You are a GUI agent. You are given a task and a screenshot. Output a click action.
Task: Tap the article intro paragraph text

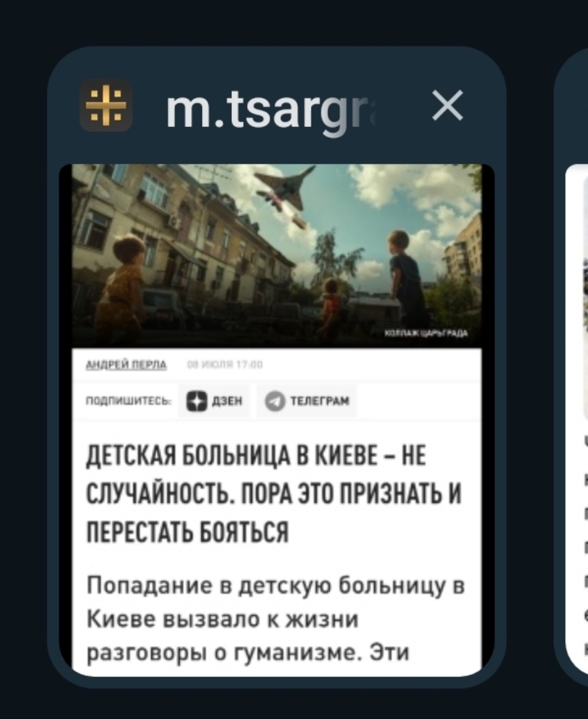(x=275, y=619)
